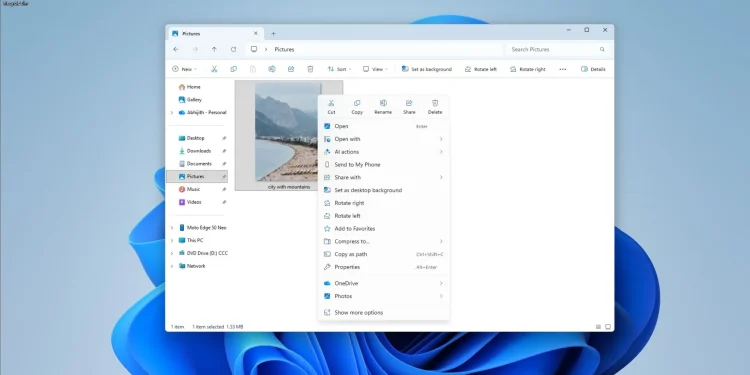Choose Send to My Phone

[x=383, y=165]
